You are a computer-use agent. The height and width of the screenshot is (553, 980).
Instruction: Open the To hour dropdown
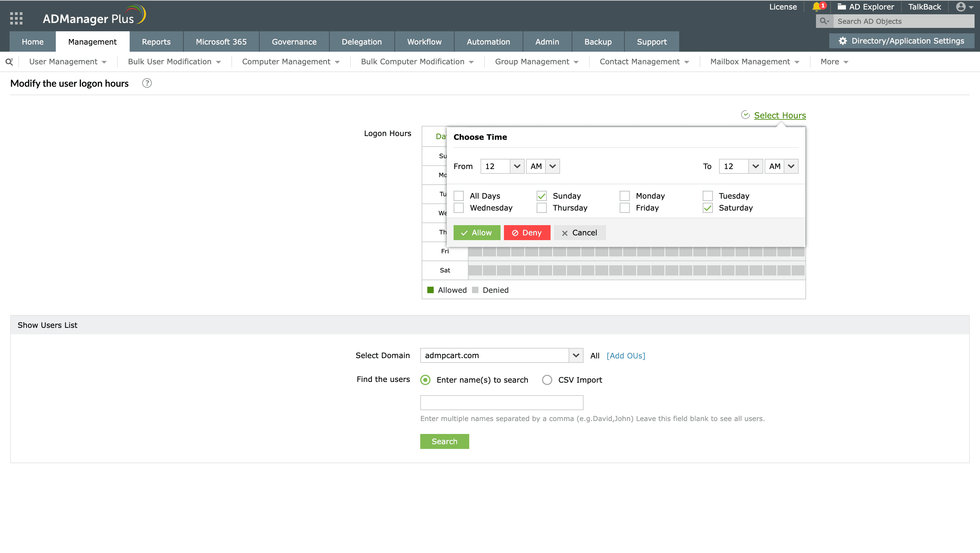tap(741, 166)
